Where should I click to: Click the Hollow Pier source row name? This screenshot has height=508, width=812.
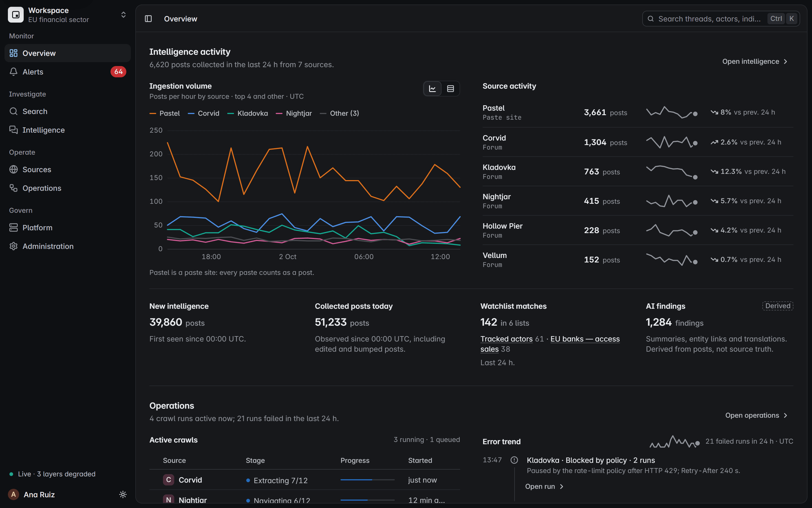point(502,226)
